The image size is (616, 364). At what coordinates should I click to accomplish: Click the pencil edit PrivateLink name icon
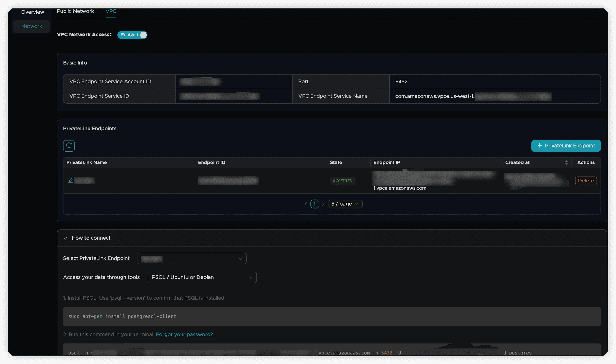point(71,180)
